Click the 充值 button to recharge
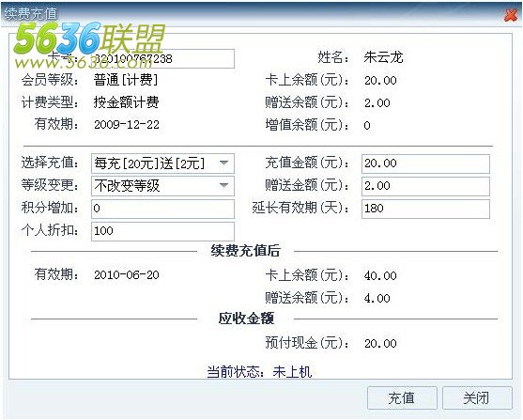 pos(402,397)
